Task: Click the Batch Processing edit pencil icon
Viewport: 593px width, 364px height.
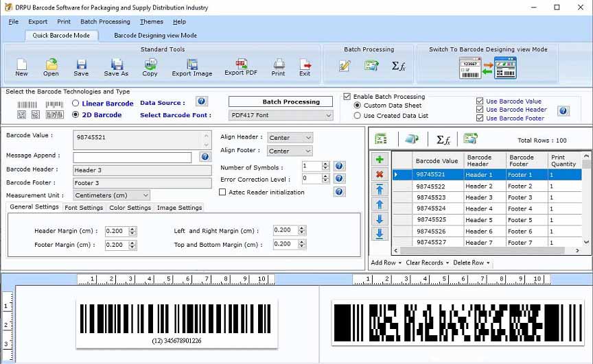Action: pos(345,66)
